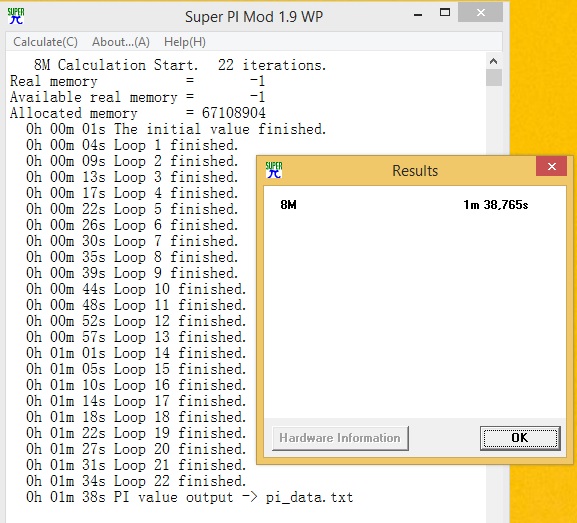Click the Super PI icon in Results dialog

click(x=274, y=170)
